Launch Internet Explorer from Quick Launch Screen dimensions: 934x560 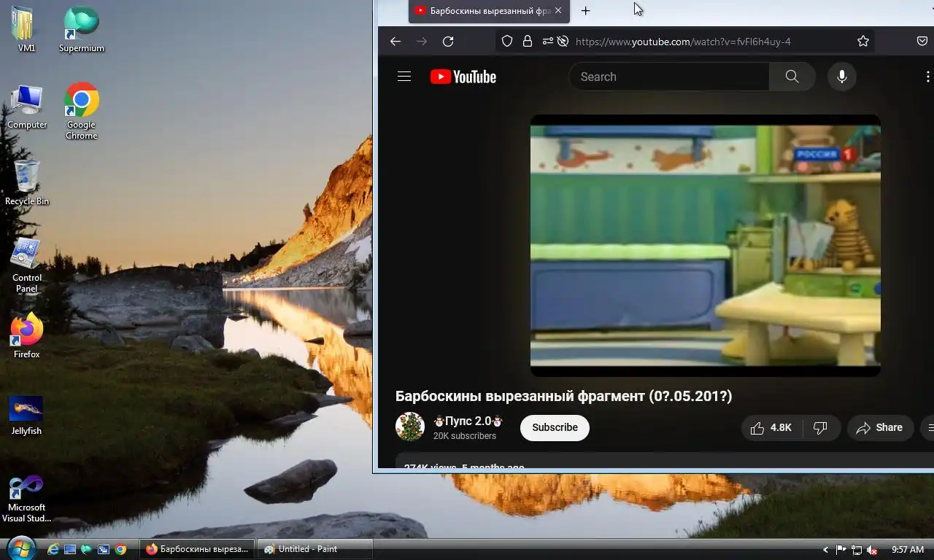click(x=53, y=549)
